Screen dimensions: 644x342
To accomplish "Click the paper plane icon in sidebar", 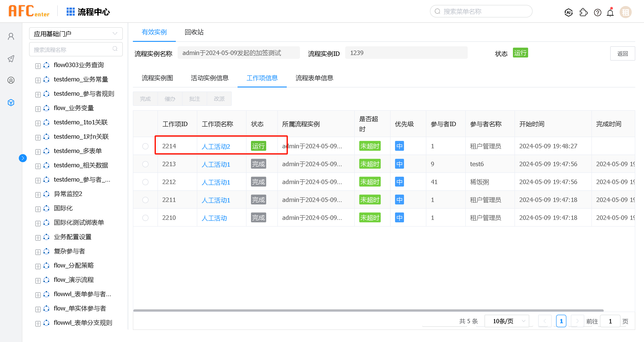I will 11,59.
